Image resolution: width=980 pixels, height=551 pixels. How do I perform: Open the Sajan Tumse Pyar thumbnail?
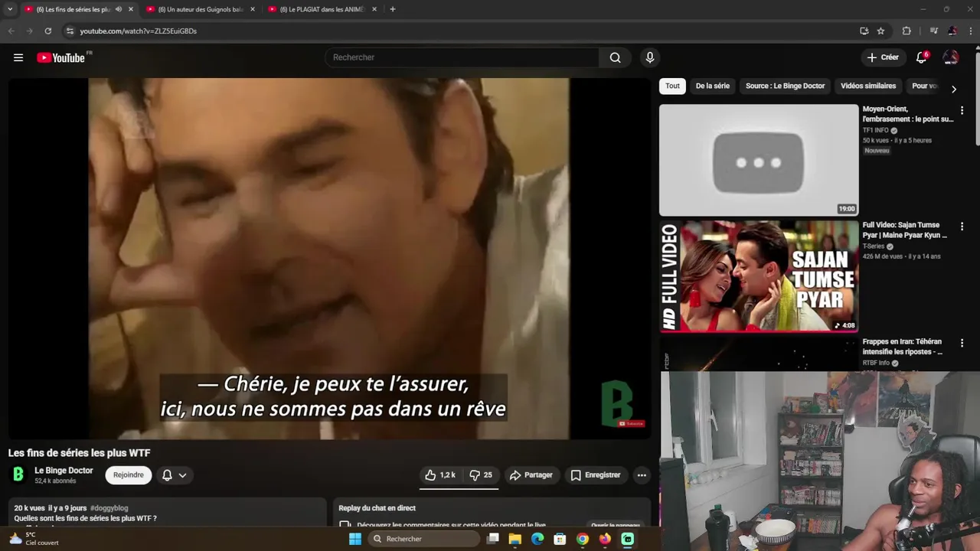click(x=759, y=276)
